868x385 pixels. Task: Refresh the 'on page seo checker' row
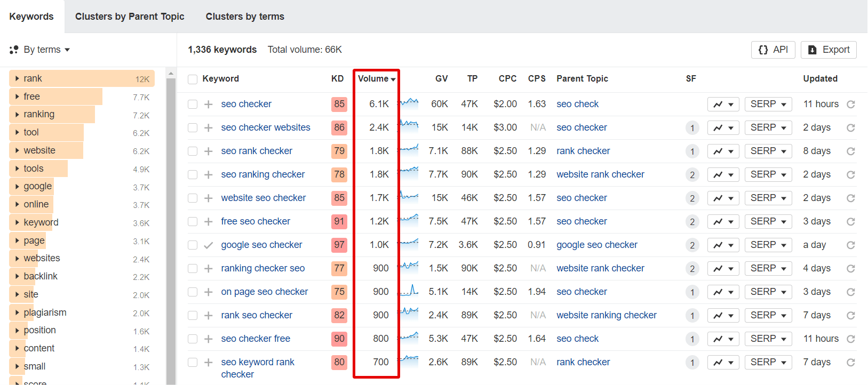click(x=851, y=292)
